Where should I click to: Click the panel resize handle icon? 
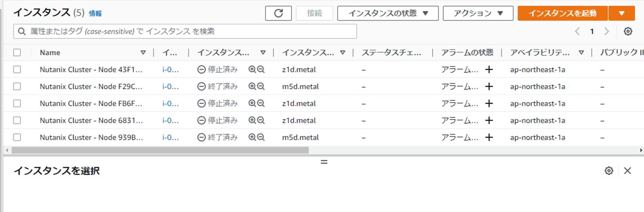tap(324, 162)
